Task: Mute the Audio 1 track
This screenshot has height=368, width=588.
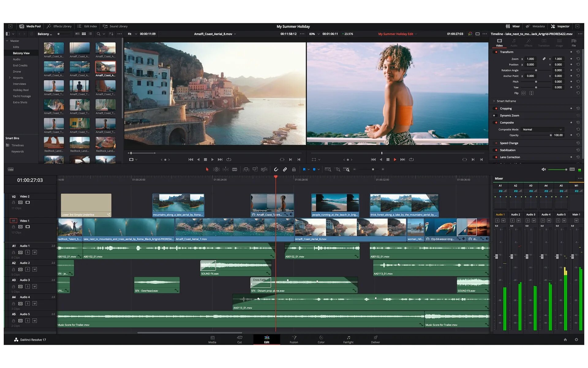Action: point(35,252)
